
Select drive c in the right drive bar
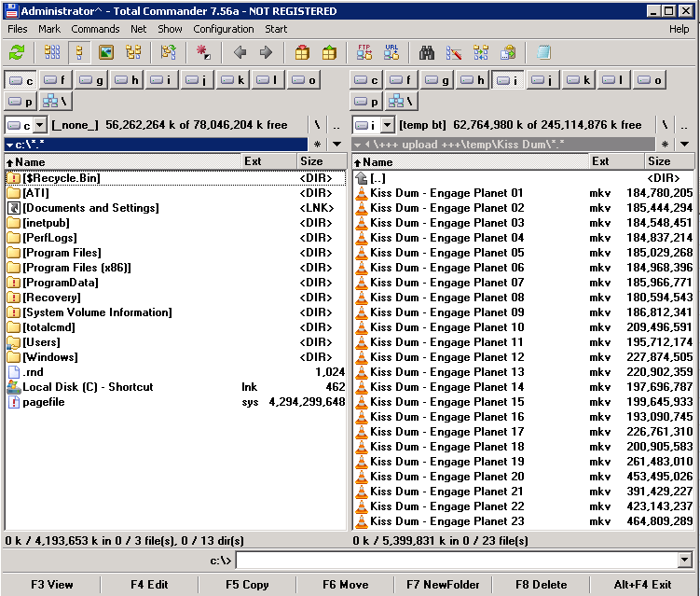tap(365, 80)
